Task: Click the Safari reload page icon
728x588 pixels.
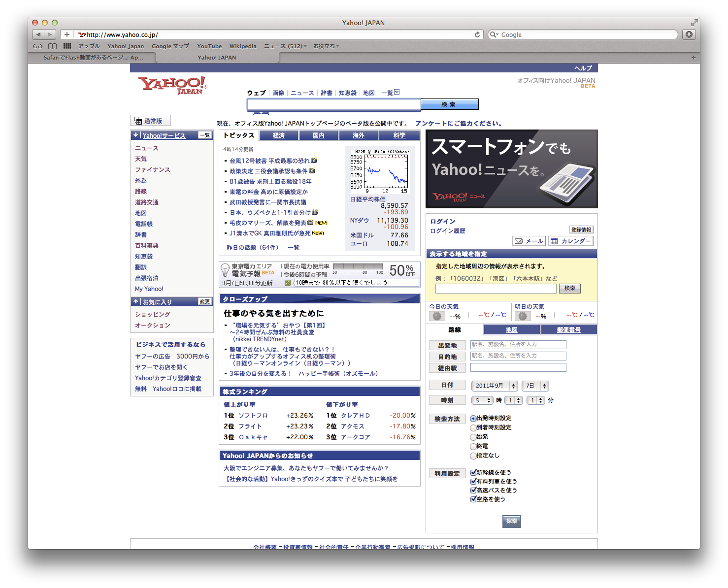Action: click(477, 34)
